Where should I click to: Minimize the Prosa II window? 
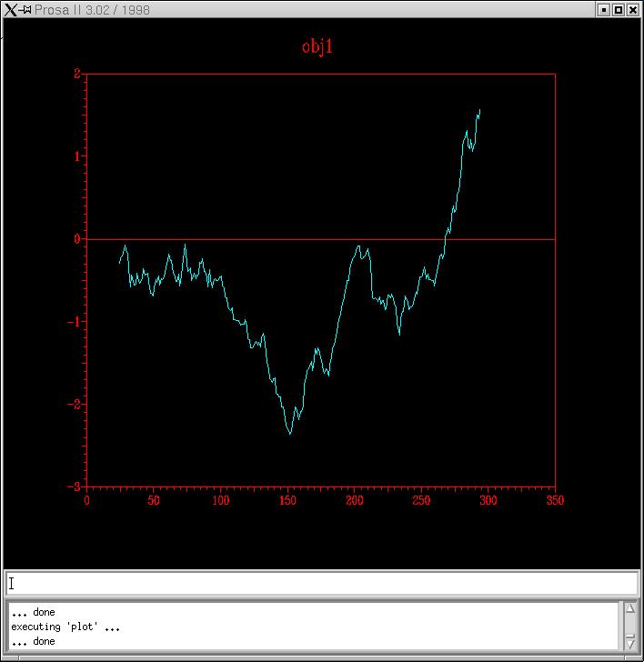[603, 10]
